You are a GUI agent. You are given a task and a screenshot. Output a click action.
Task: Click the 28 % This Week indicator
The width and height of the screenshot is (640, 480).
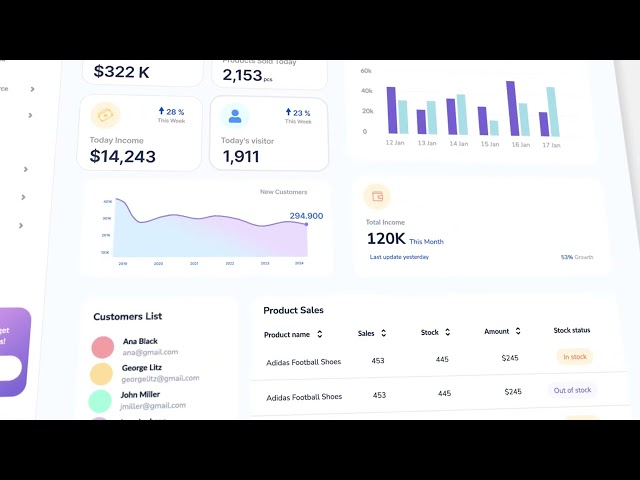click(x=171, y=115)
